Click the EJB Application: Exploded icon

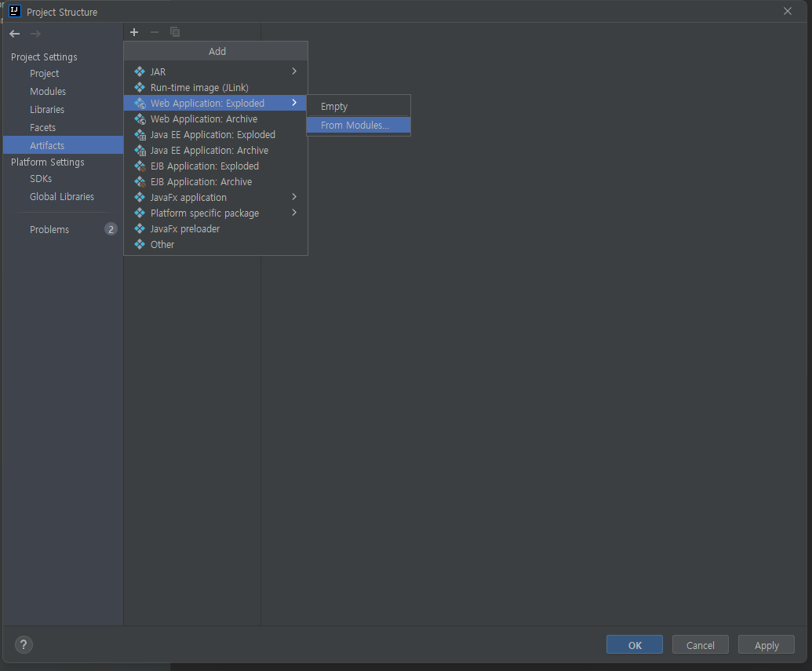(x=140, y=166)
